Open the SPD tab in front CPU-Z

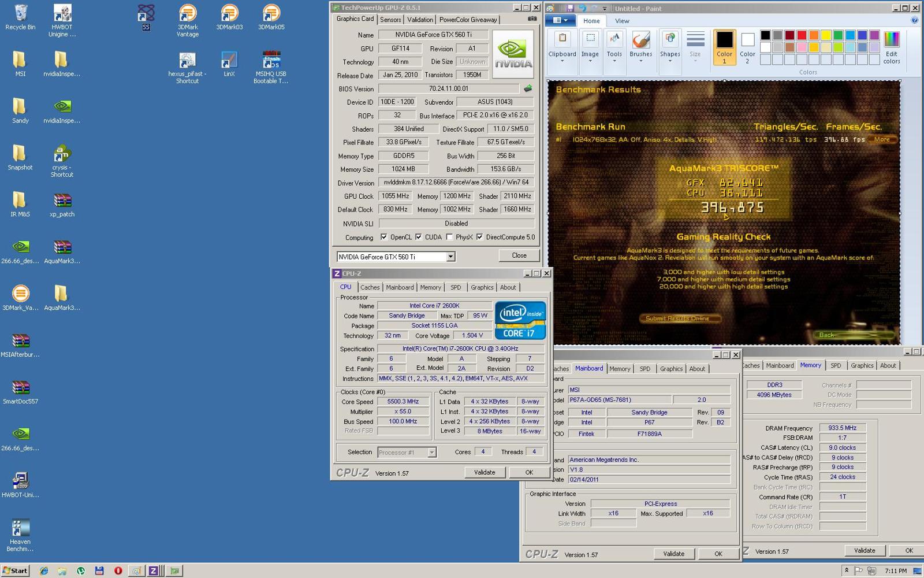pos(456,287)
